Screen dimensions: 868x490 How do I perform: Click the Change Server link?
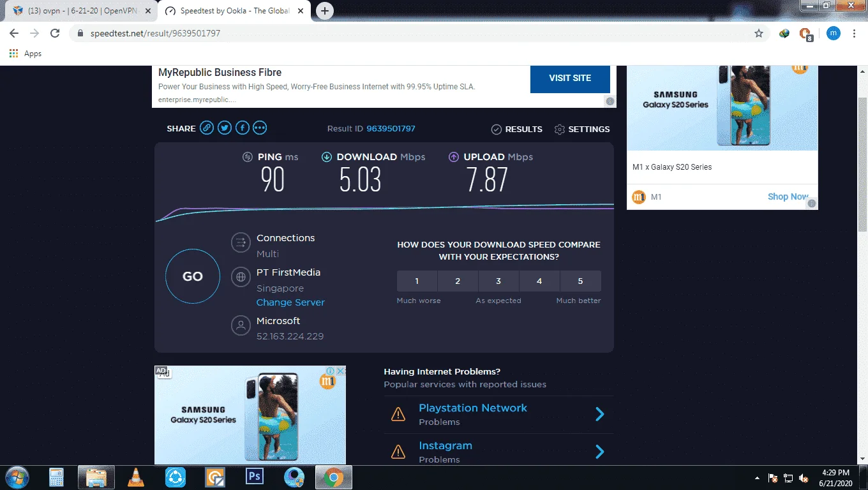(x=290, y=302)
